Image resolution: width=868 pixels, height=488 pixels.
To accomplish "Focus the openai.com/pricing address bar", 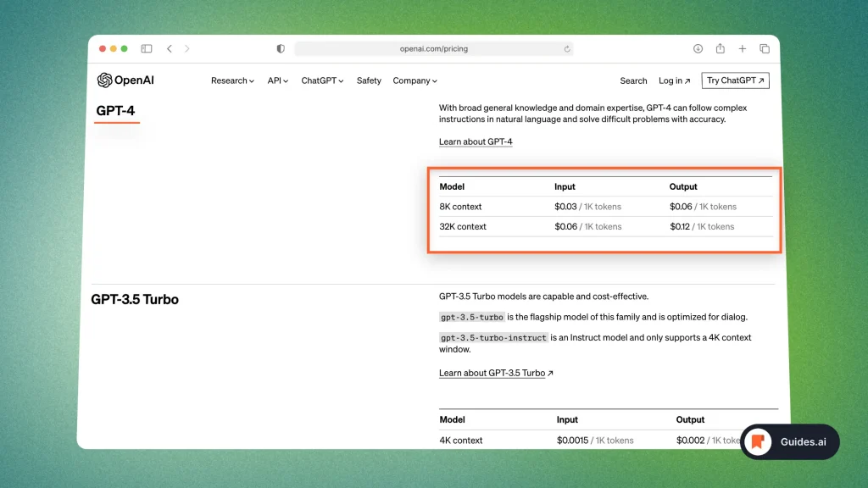I will [434, 48].
